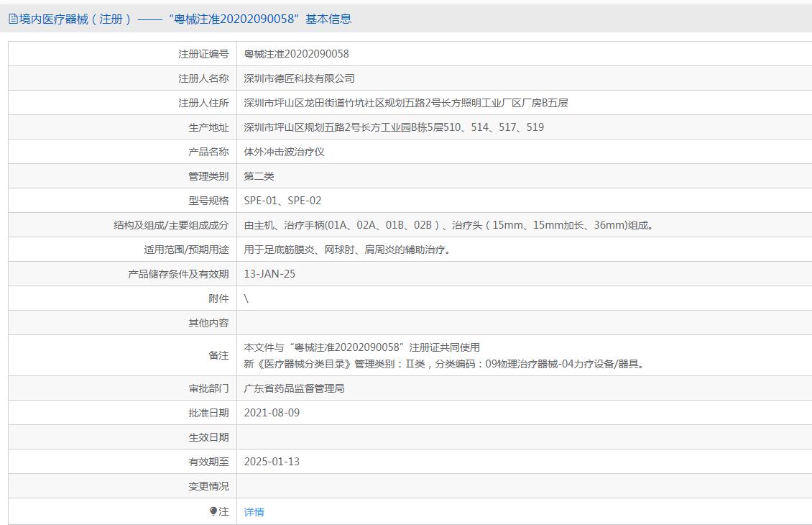Click the 注册人名称 label
812x525 pixels.
(203, 78)
